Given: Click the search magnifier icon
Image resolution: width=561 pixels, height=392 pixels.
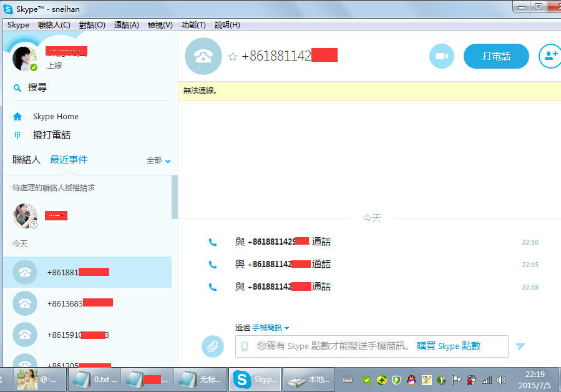Looking at the screenshot, I should 17,88.
